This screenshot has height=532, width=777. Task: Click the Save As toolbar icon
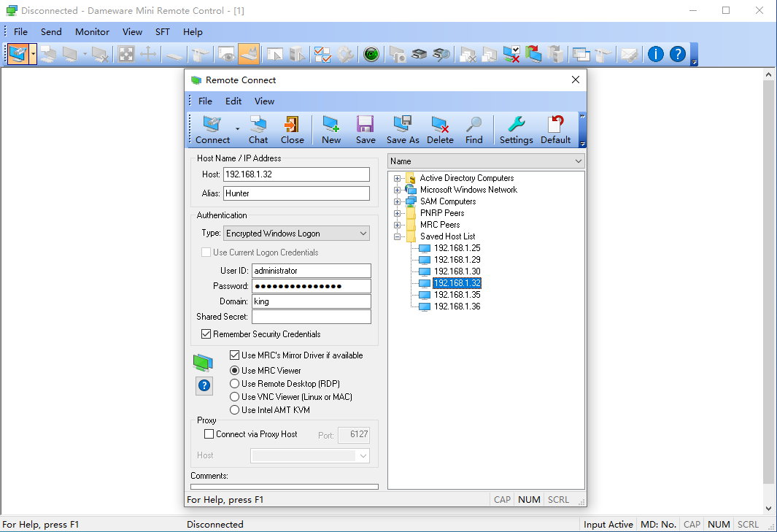(403, 130)
